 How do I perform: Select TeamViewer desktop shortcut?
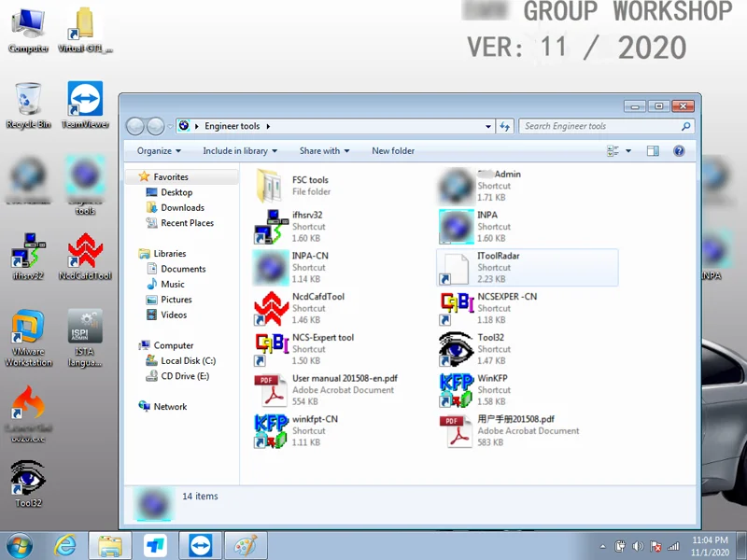point(85,105)
